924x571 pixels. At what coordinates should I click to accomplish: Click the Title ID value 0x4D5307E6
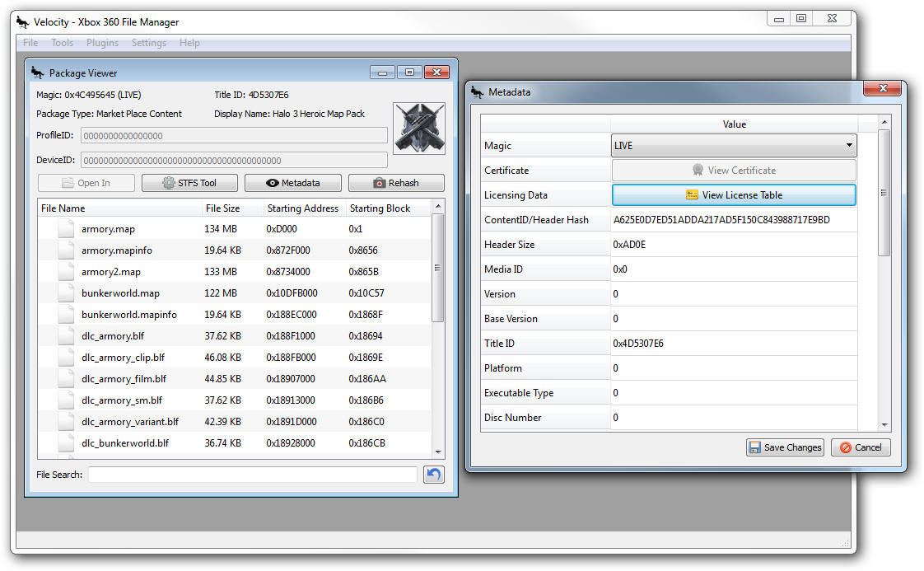[638, 344]
